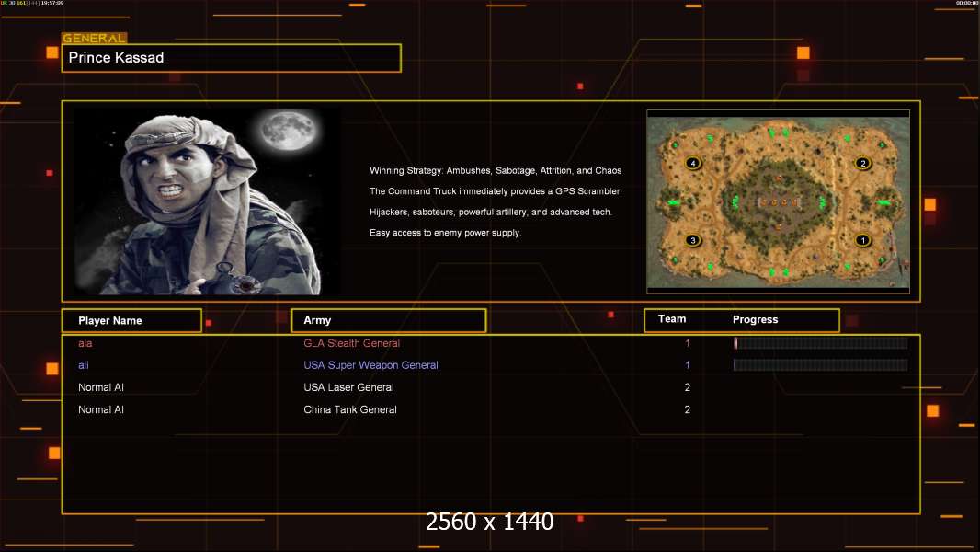
Task: Click the map preview thumbnail
Action: [778, 201]
